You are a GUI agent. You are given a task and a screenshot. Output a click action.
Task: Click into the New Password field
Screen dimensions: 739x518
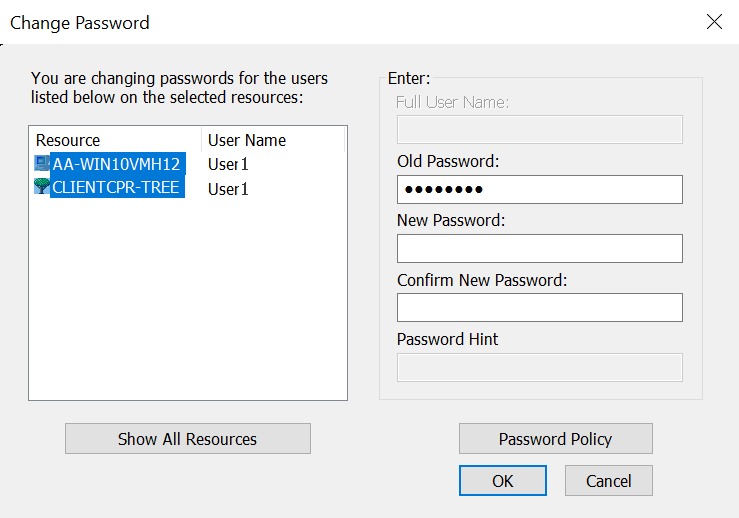click(539, 248)
